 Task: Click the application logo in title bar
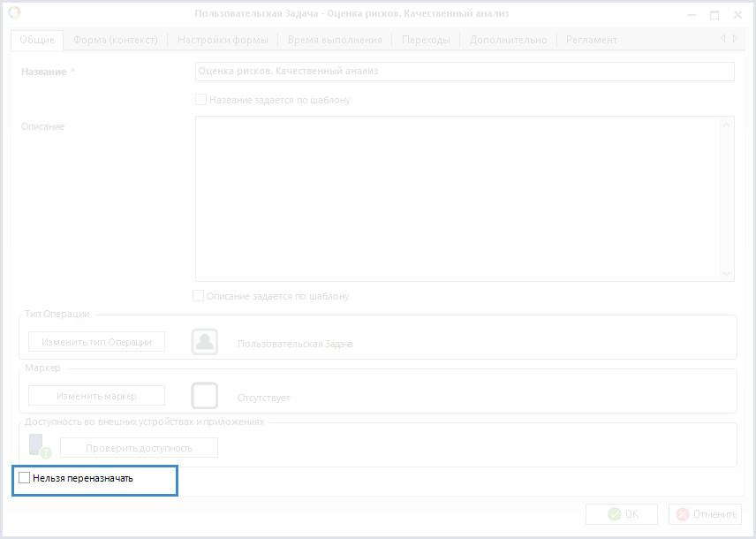pos(14,13)
